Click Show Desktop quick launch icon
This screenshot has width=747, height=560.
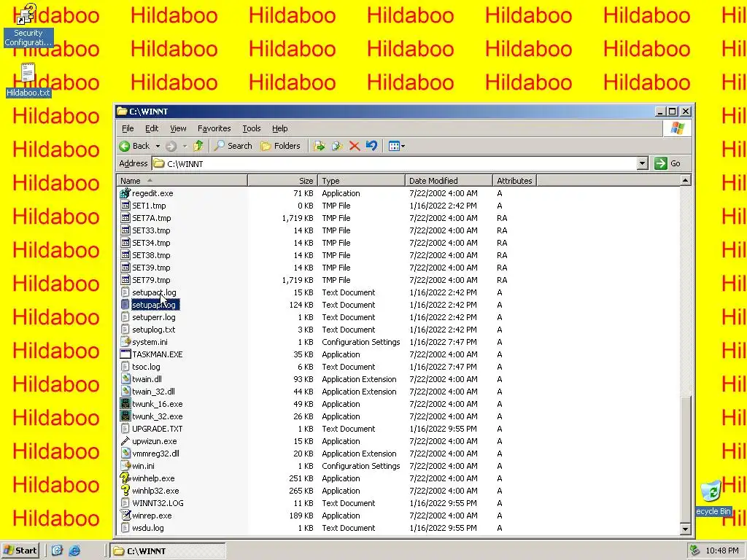point(57,551)
